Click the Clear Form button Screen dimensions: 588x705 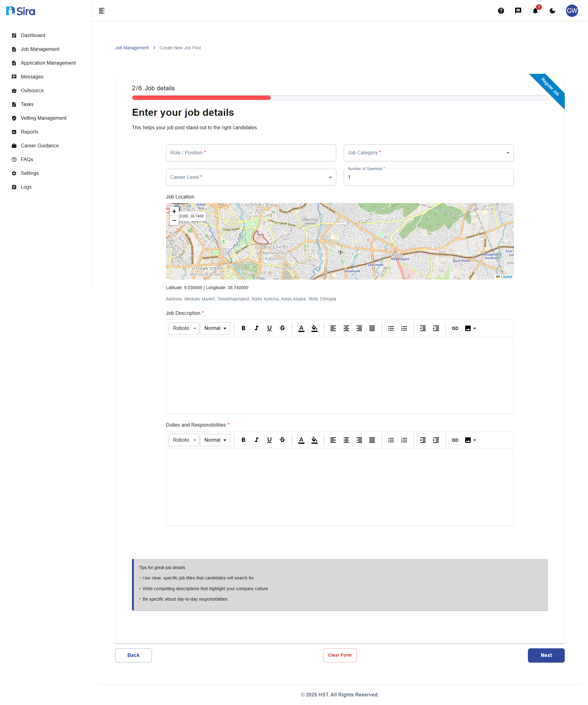(340, 655)
